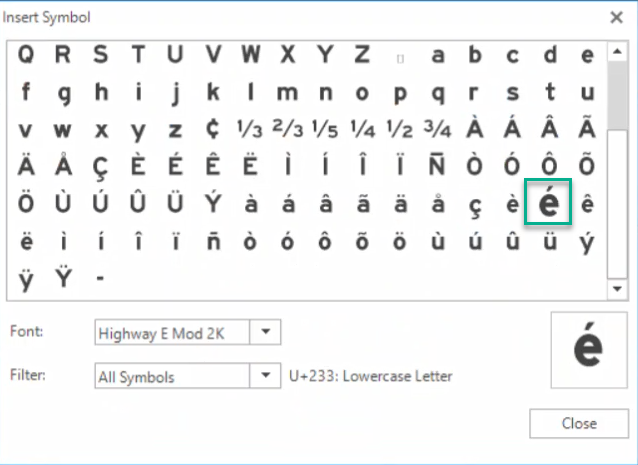Click the lowercase ç cedilla symbol

(x=475, y=203)
